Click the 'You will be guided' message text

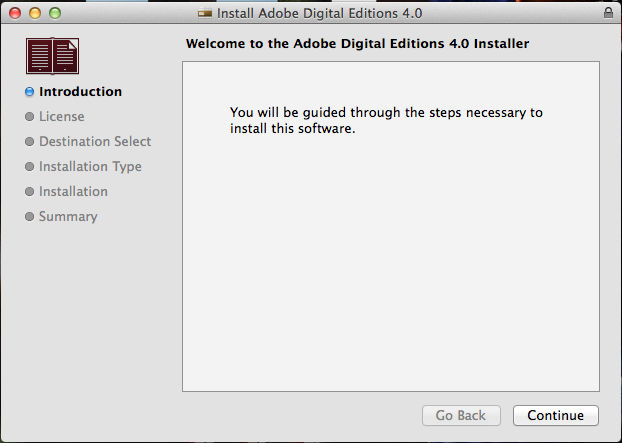tap(386, 120)
